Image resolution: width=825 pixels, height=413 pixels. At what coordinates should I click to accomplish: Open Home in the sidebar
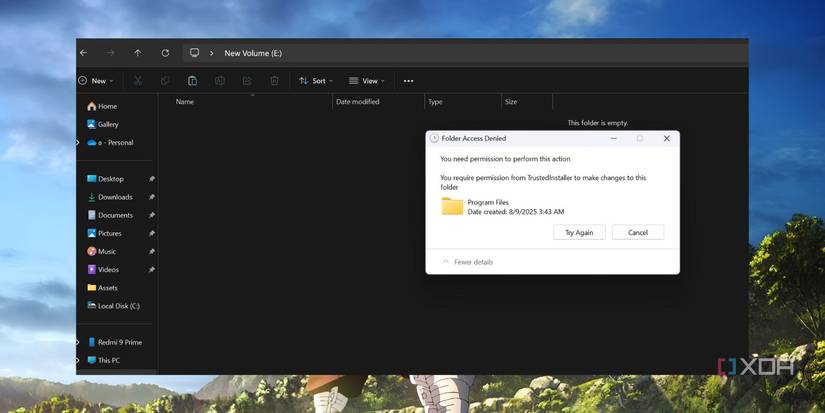tap(103, 106)
